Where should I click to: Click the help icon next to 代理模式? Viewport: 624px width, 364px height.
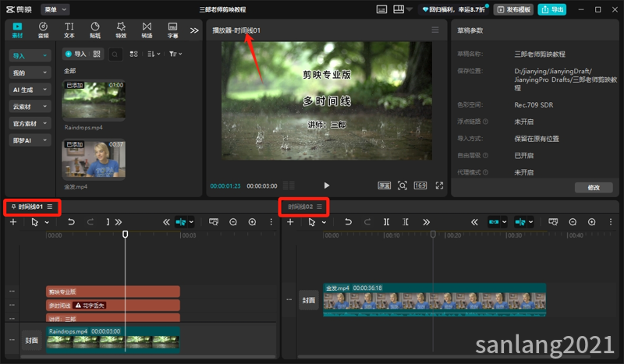pos(485,172)
